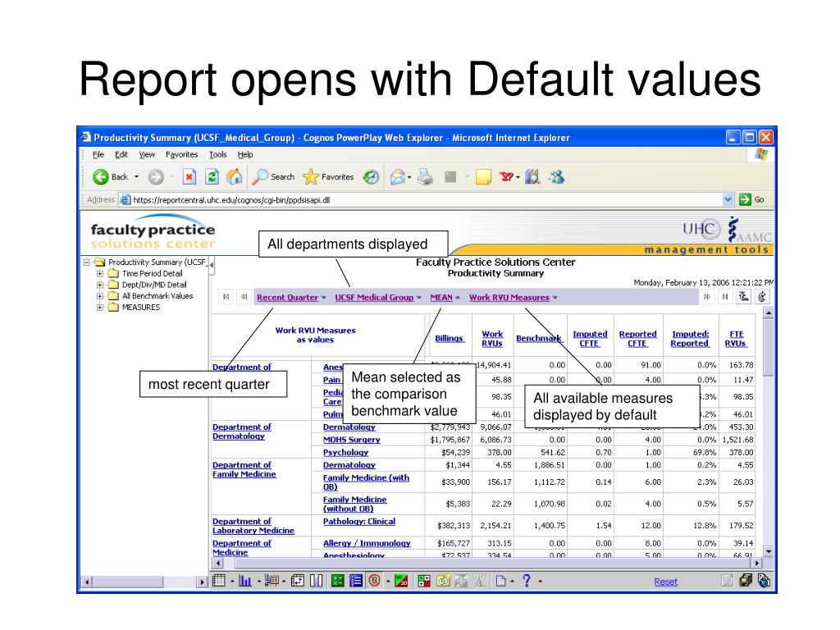Click the Refresh page icon
The width and height of the screenshot is (840, 630).
212,177
